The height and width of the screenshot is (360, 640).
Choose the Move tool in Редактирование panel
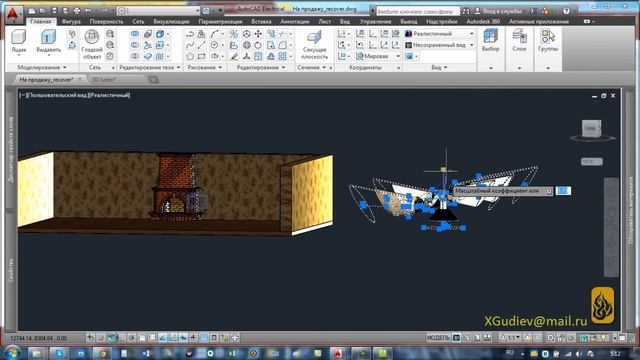pos(258,34)
